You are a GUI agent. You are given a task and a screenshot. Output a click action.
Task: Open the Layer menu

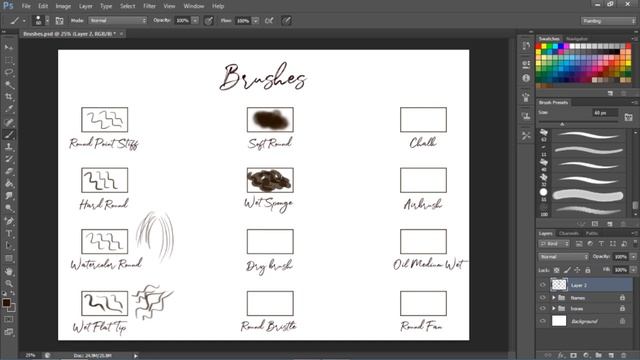(85, 6)
